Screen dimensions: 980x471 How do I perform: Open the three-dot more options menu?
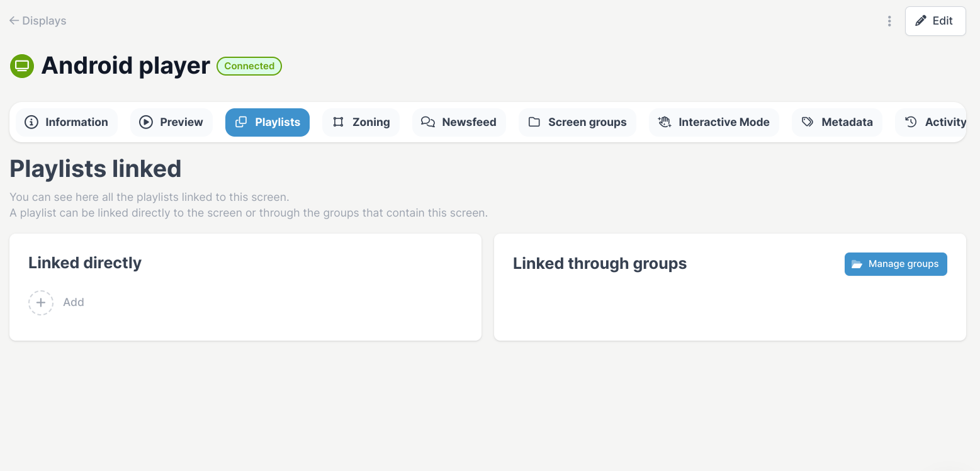pyautogui.click(x=889, y=21)
